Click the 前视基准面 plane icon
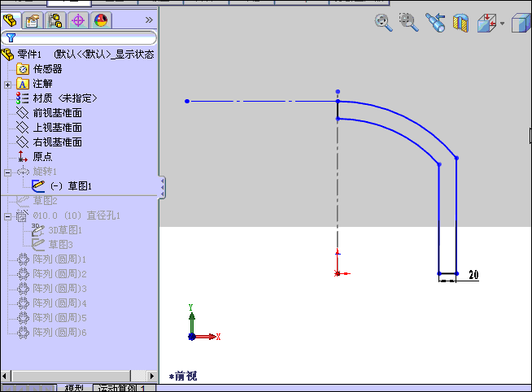Image resolution: width=532 pixels, height=392 pixels. (x=23, y=113)
